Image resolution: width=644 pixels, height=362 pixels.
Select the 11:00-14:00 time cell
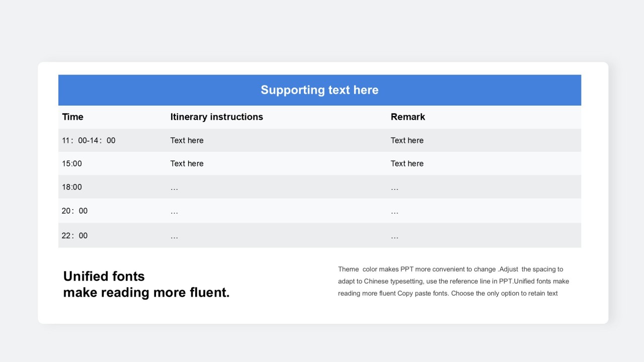89,140
